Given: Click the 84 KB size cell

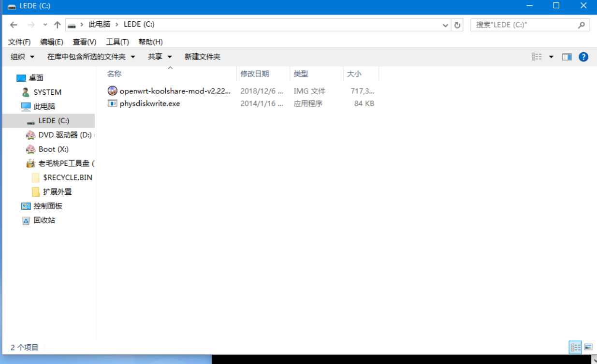Looking at the screenshot, I should 364,103.
